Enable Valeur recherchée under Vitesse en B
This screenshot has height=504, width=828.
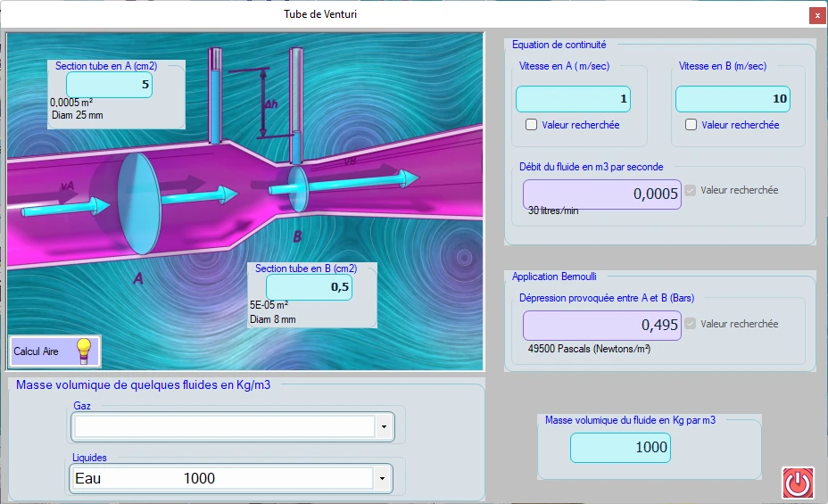tap(691, 125)
